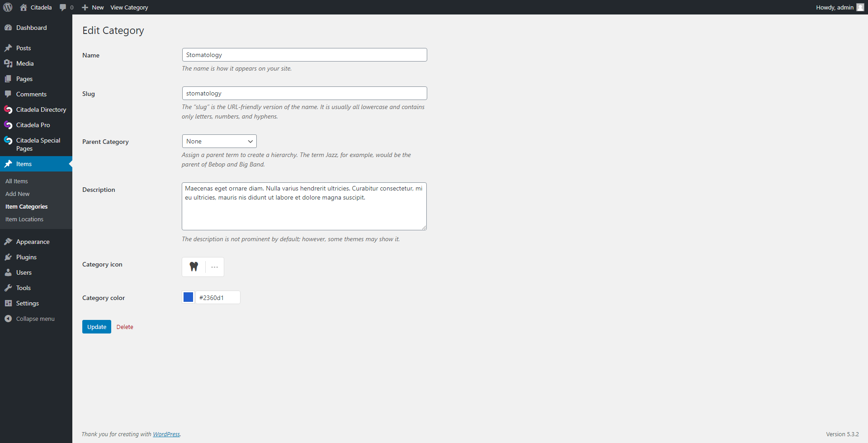
Task: Click the Items pin icon
Action: pos(8,164)
